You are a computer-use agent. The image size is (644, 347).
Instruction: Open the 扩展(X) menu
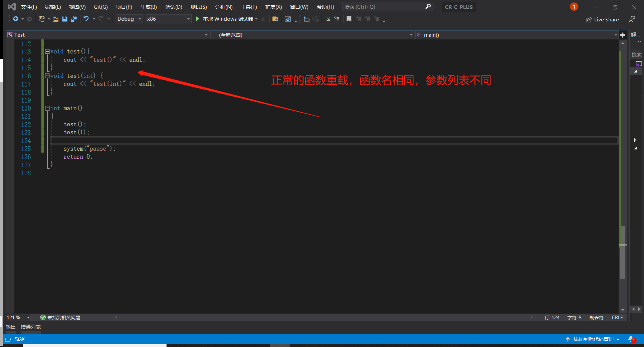(x=273, y=7)
